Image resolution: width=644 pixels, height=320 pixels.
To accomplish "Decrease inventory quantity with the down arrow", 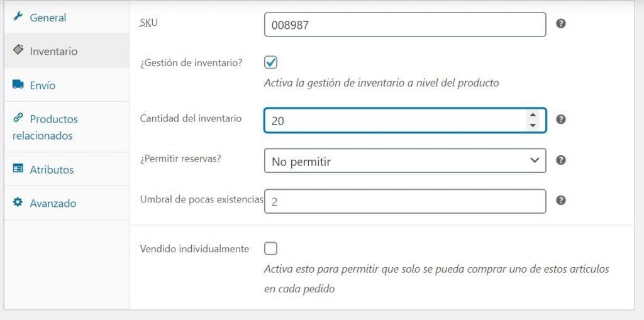I will 533,125.
